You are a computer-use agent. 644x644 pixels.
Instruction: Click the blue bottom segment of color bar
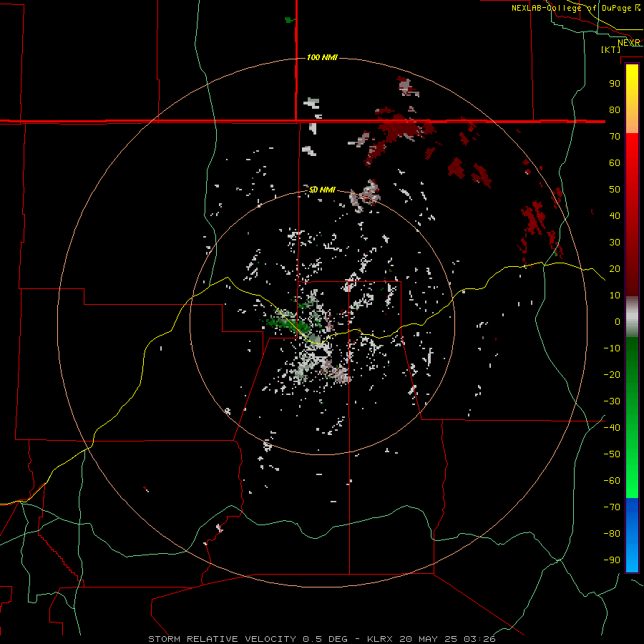tap(632, 535)
